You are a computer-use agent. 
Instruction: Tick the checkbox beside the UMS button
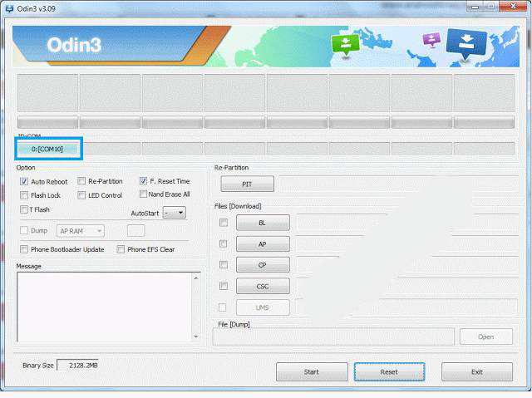(223, 307)
